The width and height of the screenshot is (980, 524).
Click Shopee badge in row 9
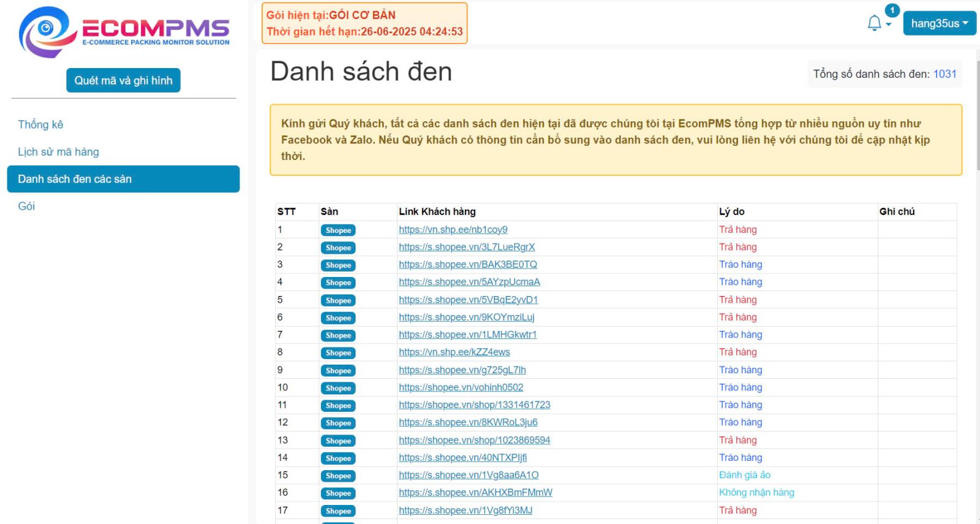(x=338, y=371)
